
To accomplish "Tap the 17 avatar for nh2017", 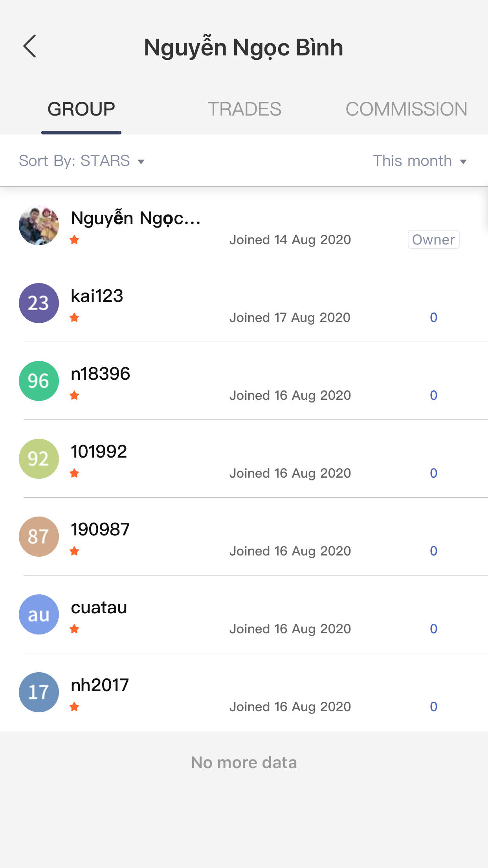I will pos(39,692).
